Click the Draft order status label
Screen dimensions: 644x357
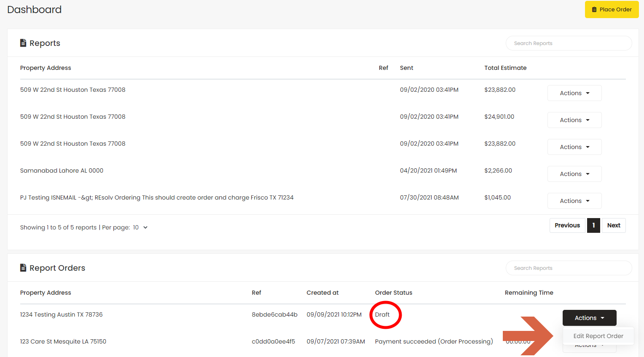[383, 314]
